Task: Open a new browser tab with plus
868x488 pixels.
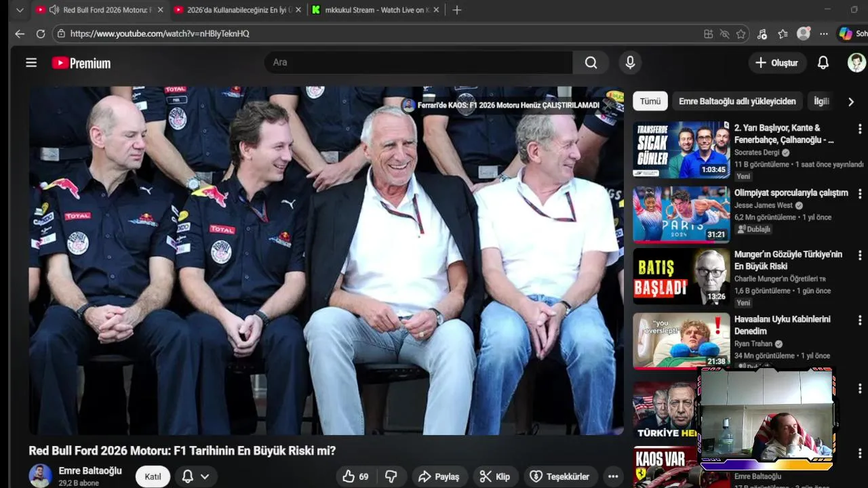Action: [457, 9]
